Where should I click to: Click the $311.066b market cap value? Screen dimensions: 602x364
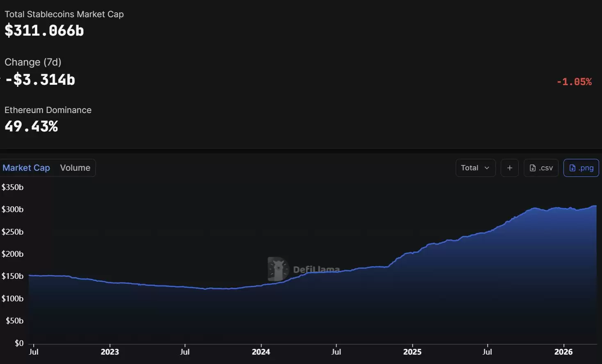coord(44,31)
